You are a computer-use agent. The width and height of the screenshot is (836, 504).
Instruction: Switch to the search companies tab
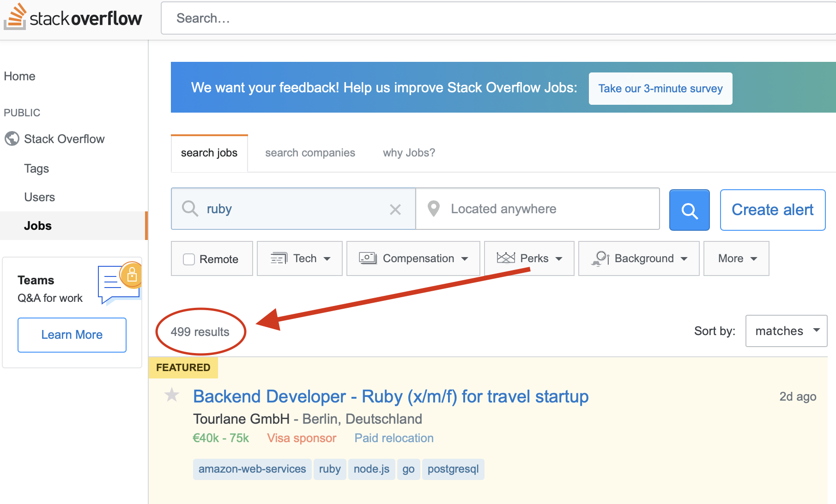coord(310,153)
